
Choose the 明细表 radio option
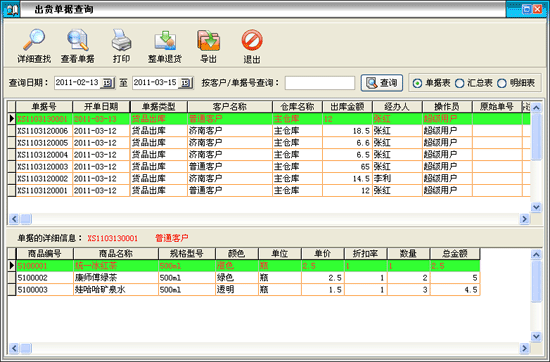[x=502, y=83]
